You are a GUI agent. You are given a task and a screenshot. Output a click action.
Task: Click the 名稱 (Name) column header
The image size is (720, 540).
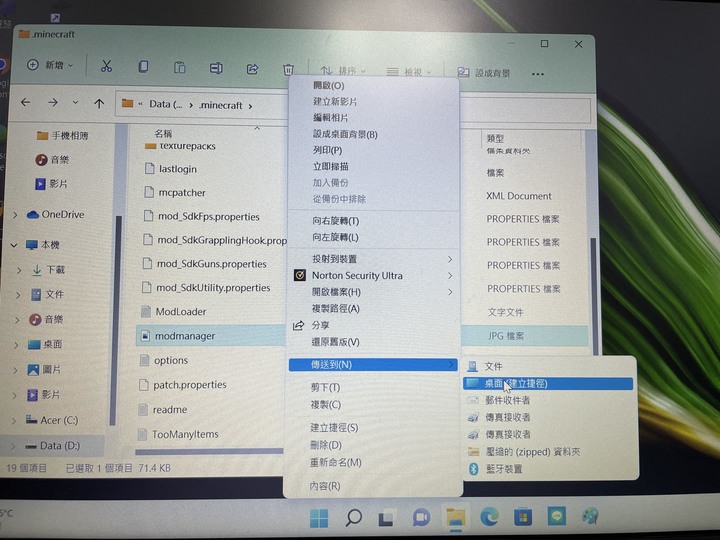click(x=163, y=134)
